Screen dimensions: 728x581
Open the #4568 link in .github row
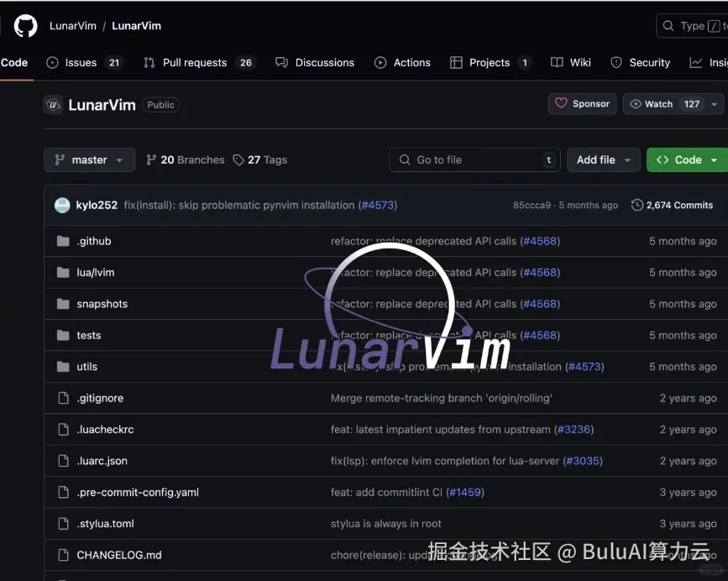(x=540, y=241)
